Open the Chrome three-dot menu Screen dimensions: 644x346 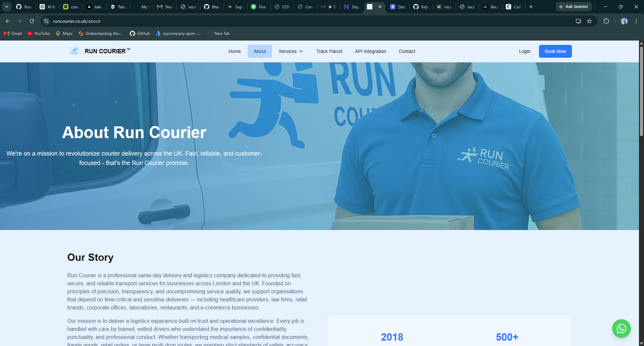[x=636, y=21]
